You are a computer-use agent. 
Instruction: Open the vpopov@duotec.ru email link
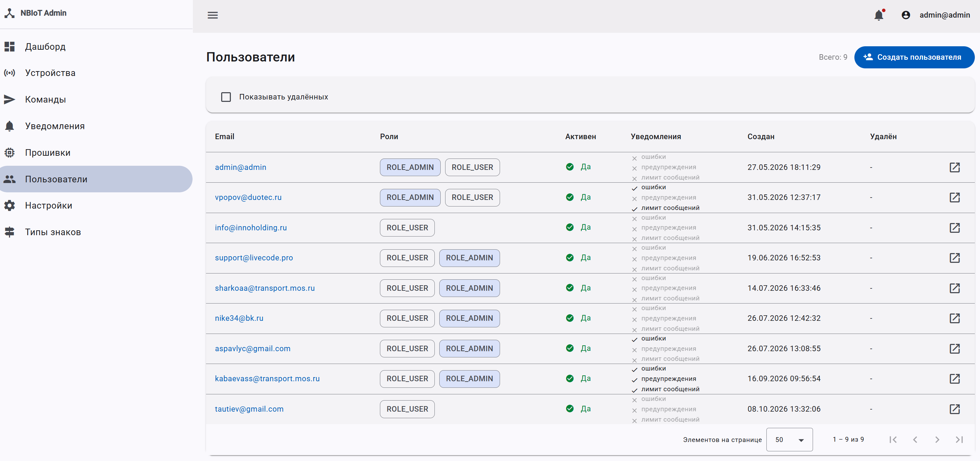point(248,197)
